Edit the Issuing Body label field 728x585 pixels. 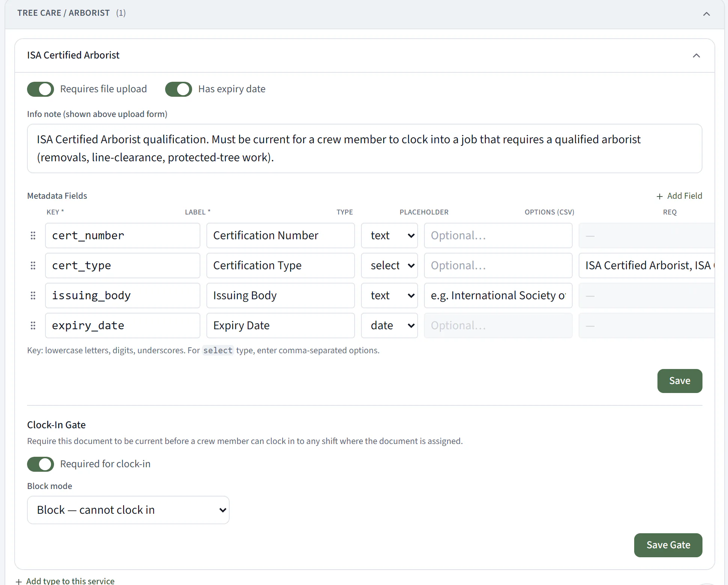click(x=281, y=295)
